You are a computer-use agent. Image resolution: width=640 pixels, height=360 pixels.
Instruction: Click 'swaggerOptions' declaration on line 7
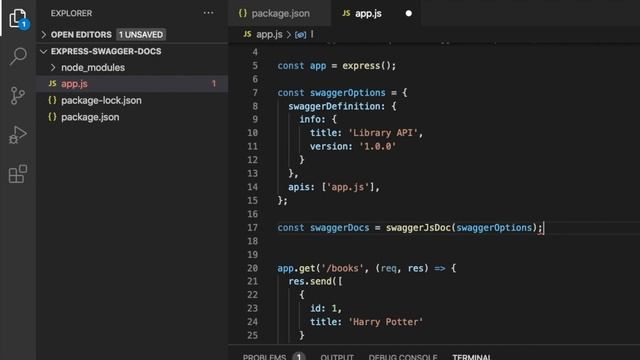(x=347, y=93)
